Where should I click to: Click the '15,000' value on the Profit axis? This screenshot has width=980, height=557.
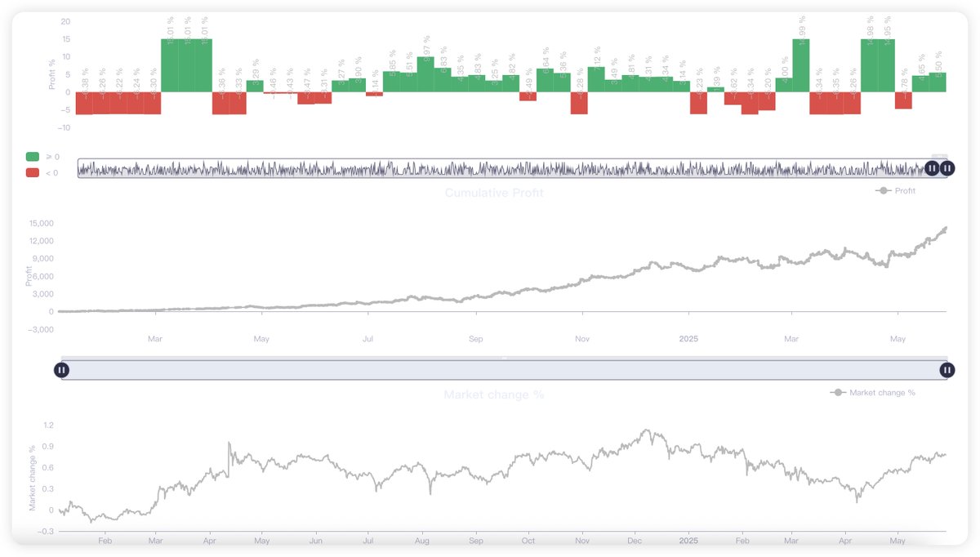coord(40,223)
